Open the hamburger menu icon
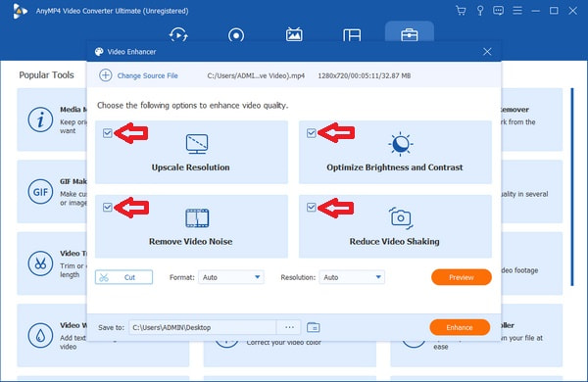Screen dimensions: 588x382 click(517, 11)
